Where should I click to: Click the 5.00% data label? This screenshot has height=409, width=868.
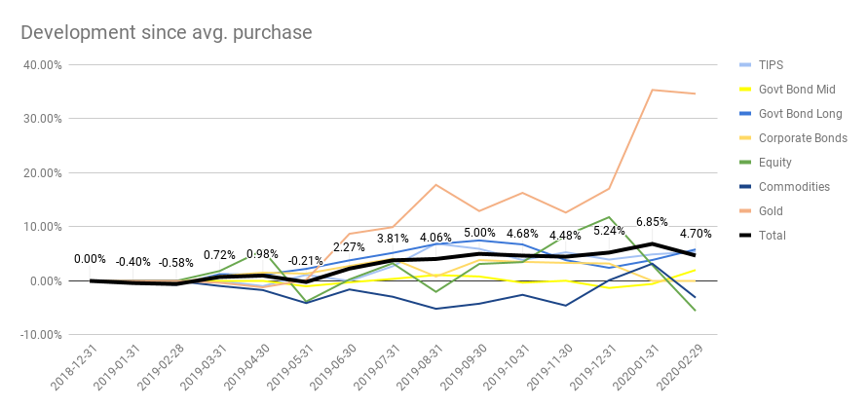(479, 234)
